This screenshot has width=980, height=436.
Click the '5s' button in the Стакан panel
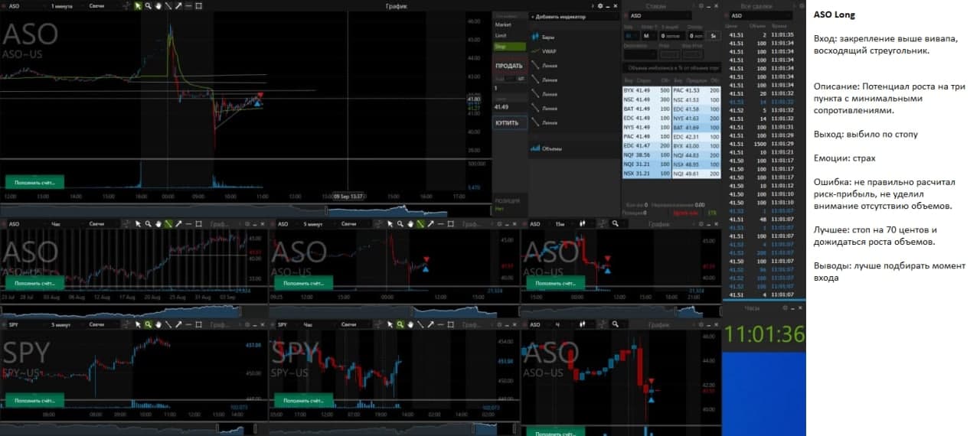[714, 35]
